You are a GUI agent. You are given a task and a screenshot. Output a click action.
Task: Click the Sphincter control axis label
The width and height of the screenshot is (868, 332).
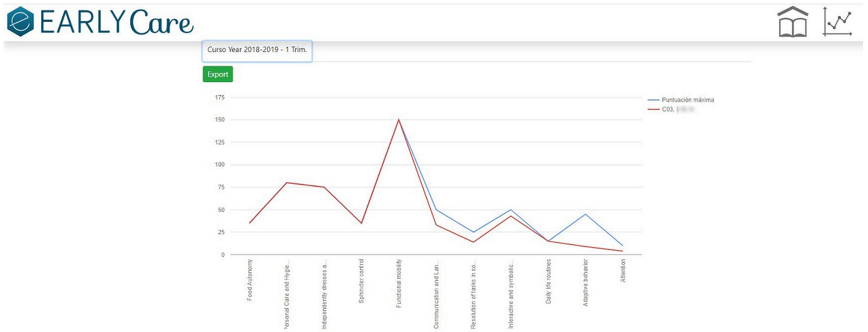pyautogui.click(x=361, y=281)
